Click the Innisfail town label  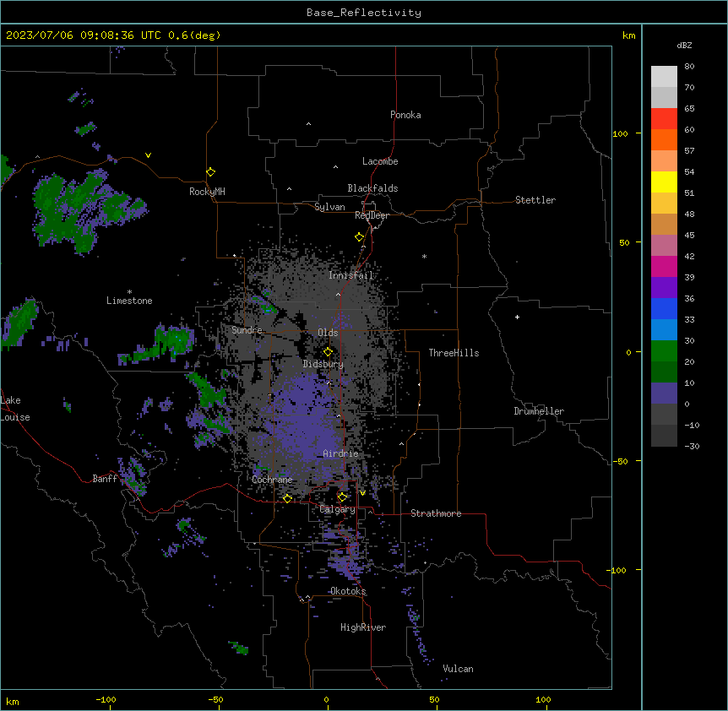(x=350, y=275)
